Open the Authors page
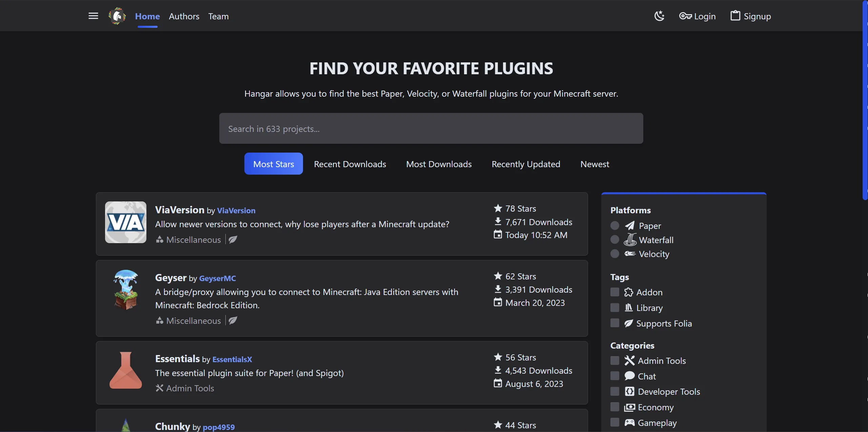The image size is (868, 432). tap(184, 16)
